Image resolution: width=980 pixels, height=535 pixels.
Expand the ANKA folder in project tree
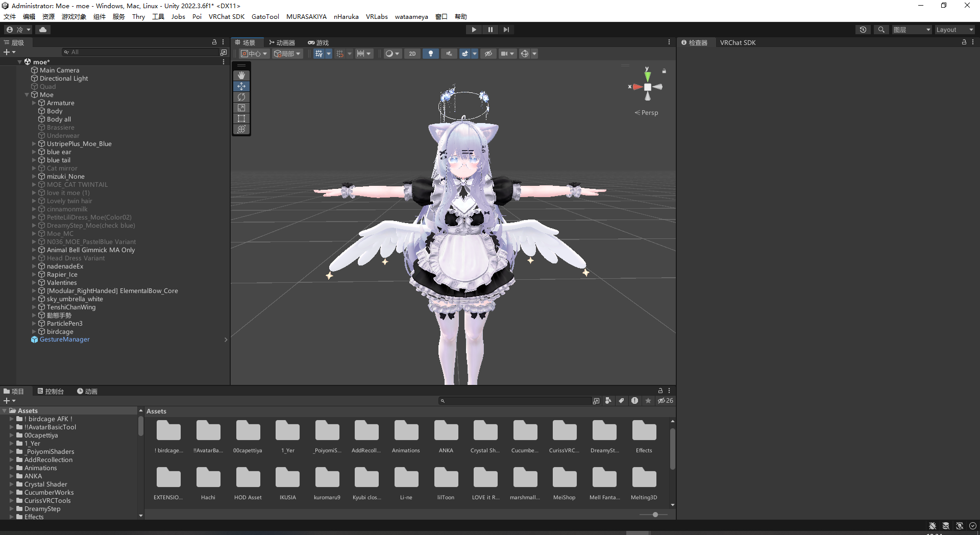coord(12,476)
